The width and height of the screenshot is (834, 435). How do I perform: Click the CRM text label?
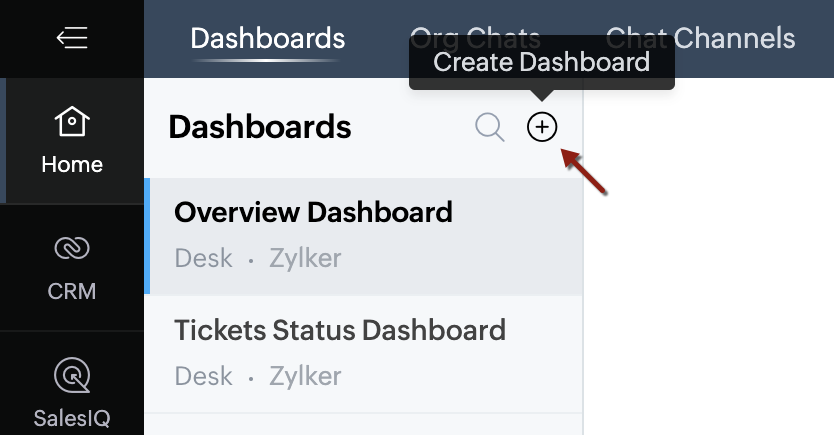72,291
